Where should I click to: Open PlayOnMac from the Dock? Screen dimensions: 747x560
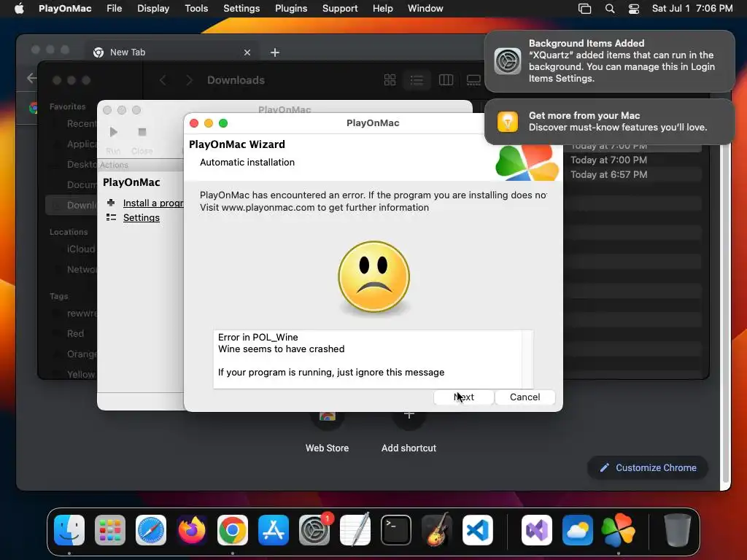point(619,530)
